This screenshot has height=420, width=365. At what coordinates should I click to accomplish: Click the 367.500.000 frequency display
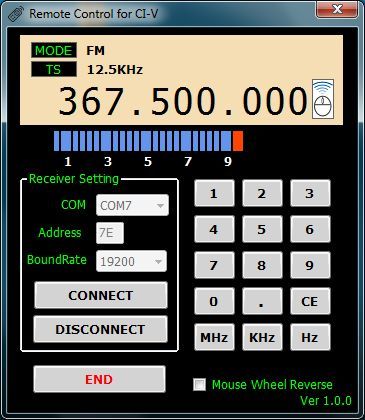pos(183,101)
